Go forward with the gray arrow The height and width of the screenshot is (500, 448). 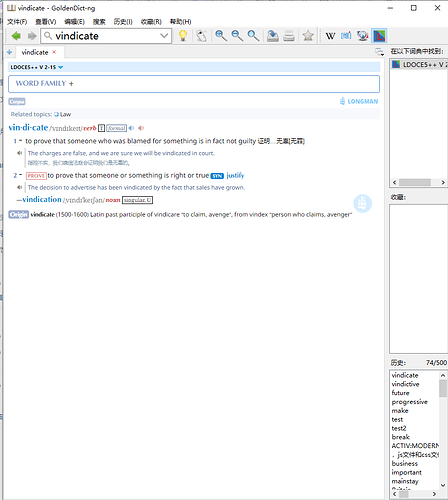tap(32, 36)
